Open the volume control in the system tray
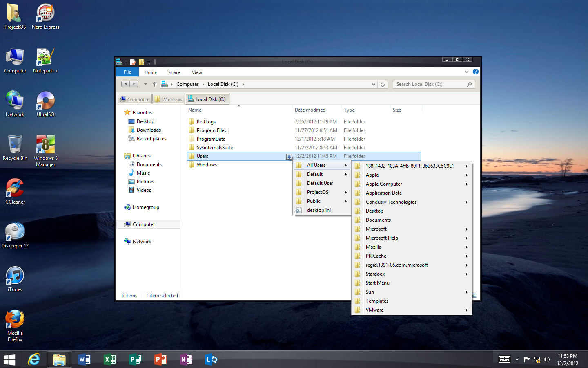This screenshot has height=368, width=588. click(x=547, y=359)
